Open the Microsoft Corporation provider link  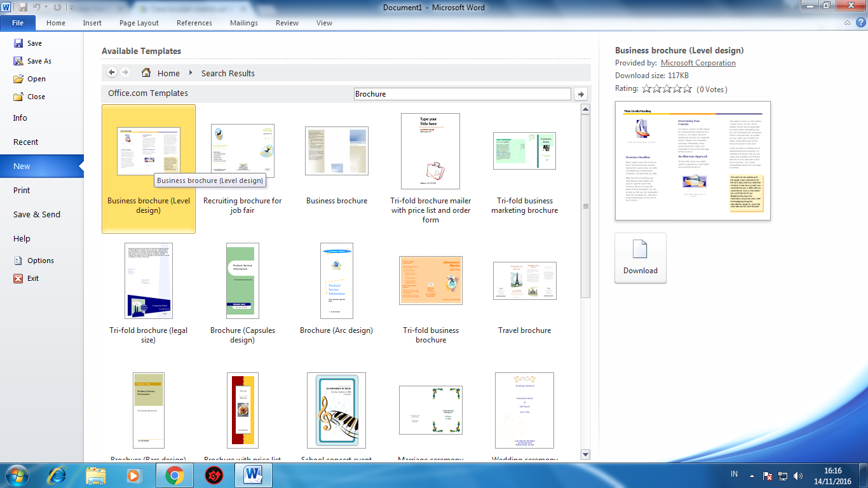(698, 63)
